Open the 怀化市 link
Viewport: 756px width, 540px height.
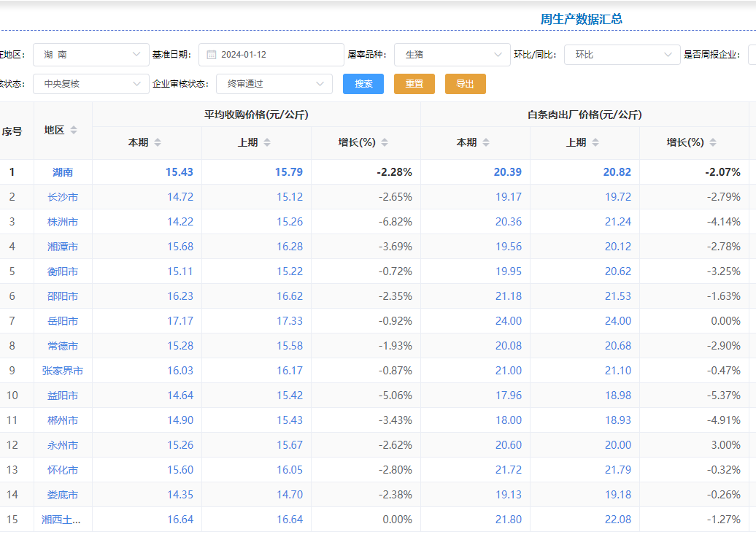63,470
